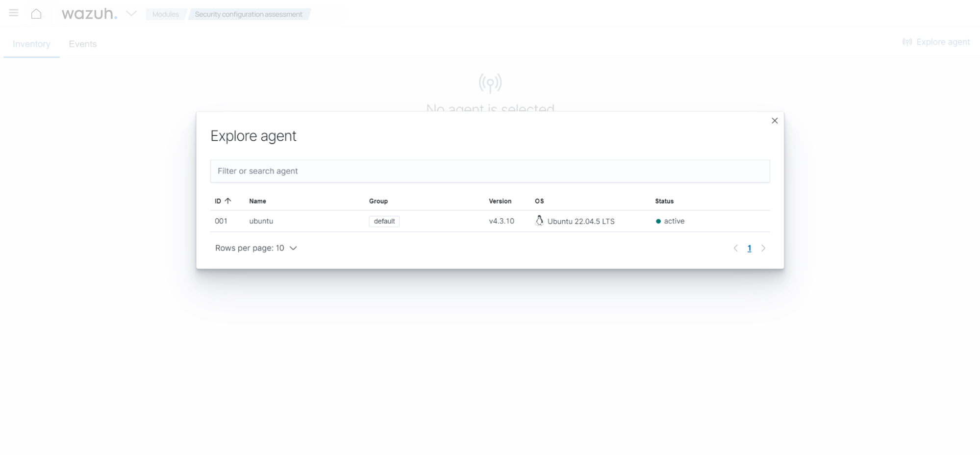Viewport: 980px width, 455px height.
Task: Switch to the Events tab
Action: tap(82, 44)
